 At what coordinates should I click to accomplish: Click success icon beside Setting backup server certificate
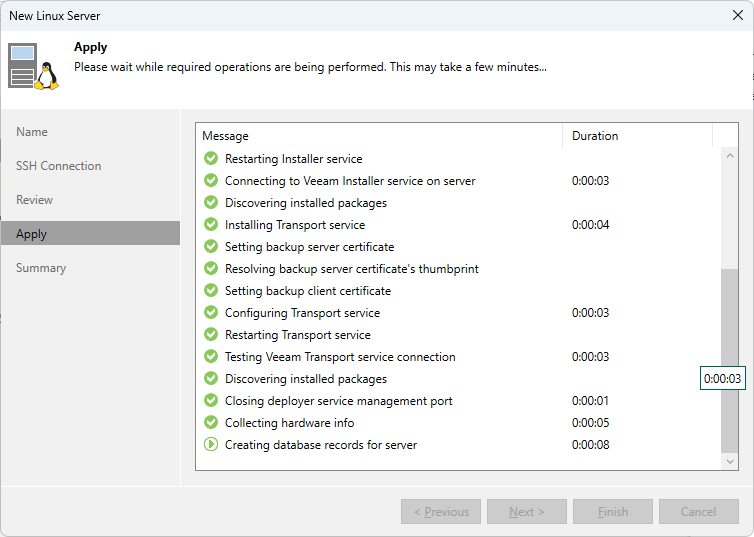point(211,247)
